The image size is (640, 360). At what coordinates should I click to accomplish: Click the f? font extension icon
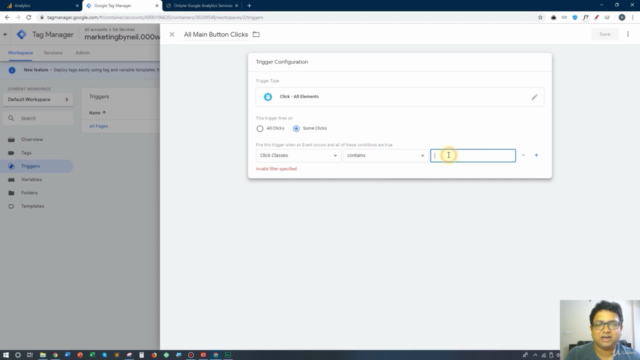[x=586, y=18]
